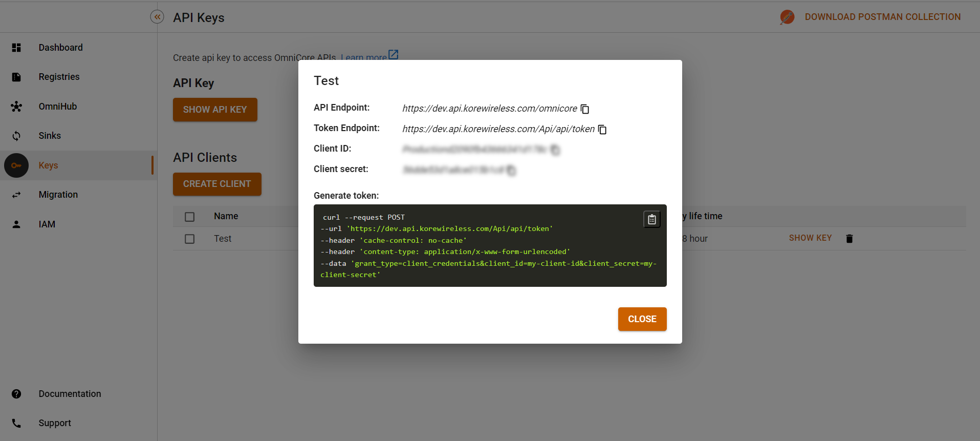
Task: Click the API Endpoint URL text
Action: tap(490, 109)
